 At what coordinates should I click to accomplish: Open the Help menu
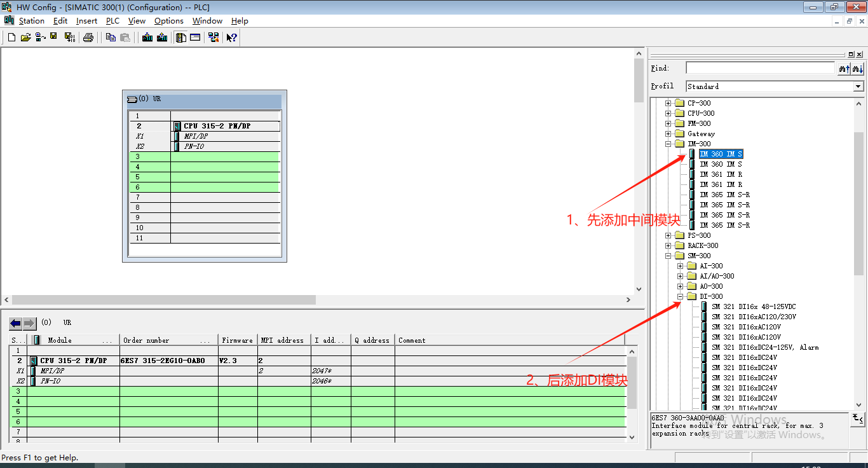point(240,21)
